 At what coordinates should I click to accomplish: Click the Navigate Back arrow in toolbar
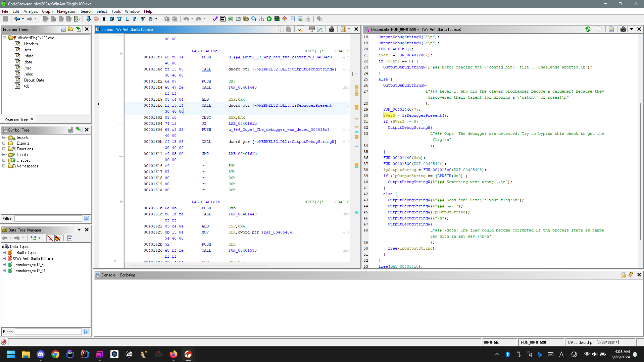17,19
